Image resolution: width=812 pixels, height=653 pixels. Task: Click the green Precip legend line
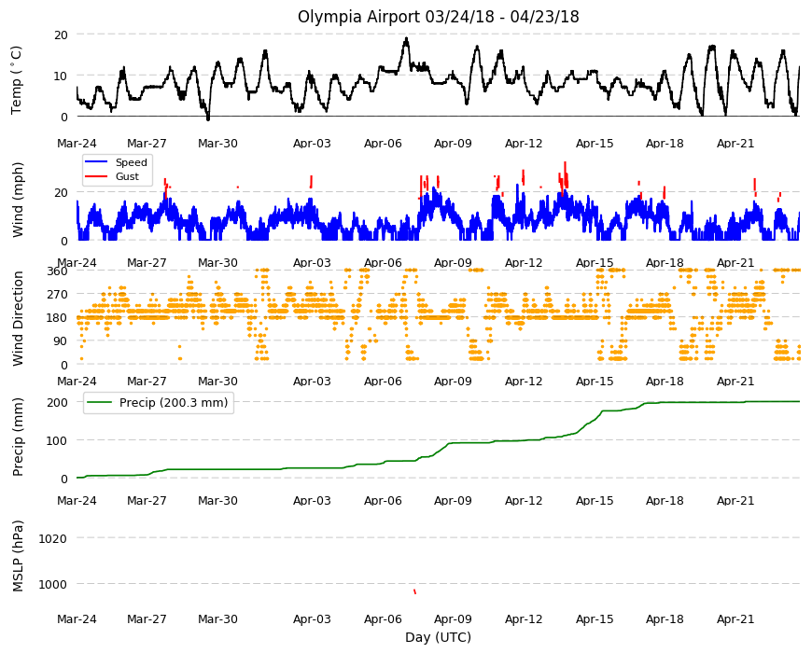[100, 403]
